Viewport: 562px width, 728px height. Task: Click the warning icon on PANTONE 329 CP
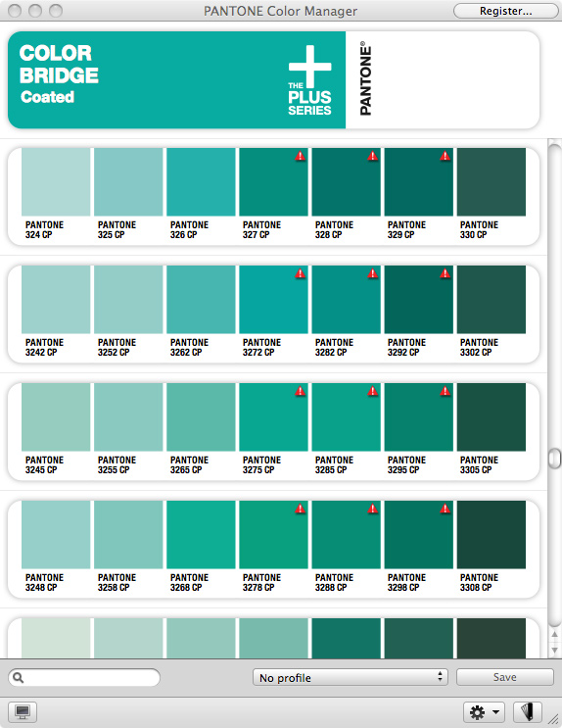pos(445,156)
